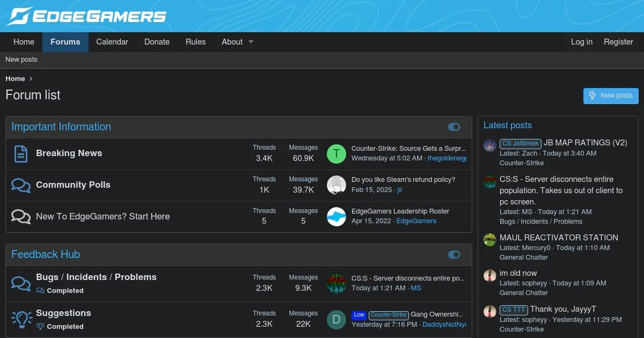Click the Community Polls chat bubbles icon

coord(20,186)
